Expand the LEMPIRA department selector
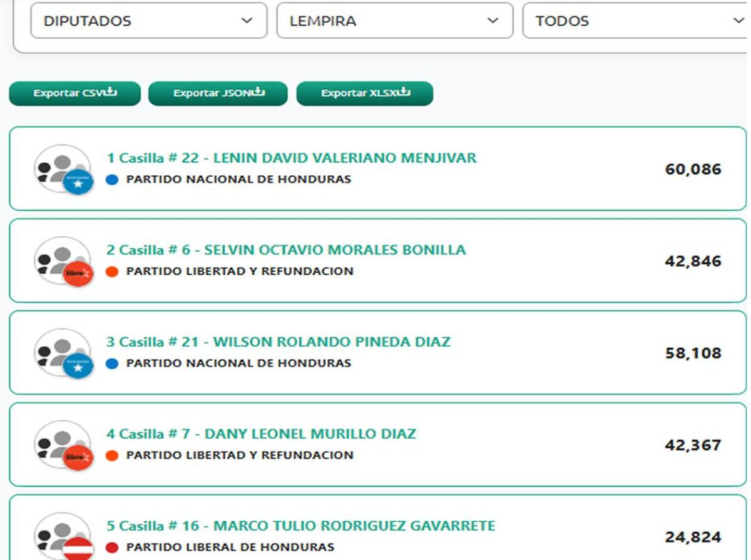This screenshot has height=560, width=751. coord(394,21)
